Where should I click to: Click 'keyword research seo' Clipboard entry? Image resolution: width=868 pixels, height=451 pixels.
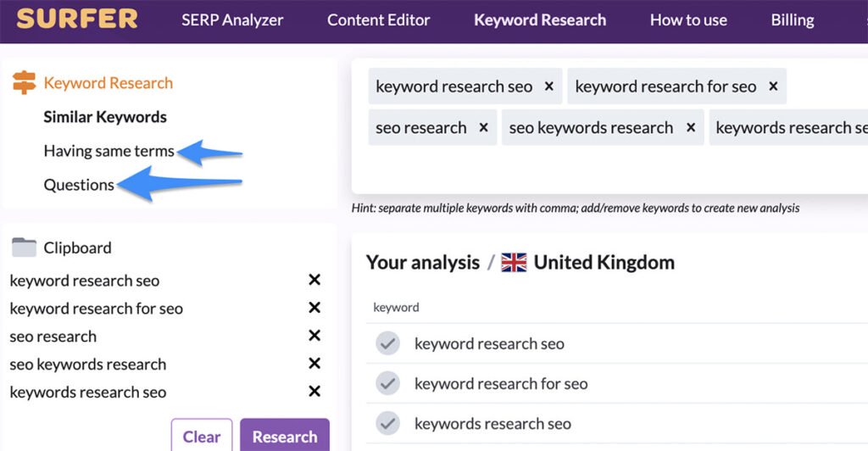pyautogui.click(x=85, y=281)
